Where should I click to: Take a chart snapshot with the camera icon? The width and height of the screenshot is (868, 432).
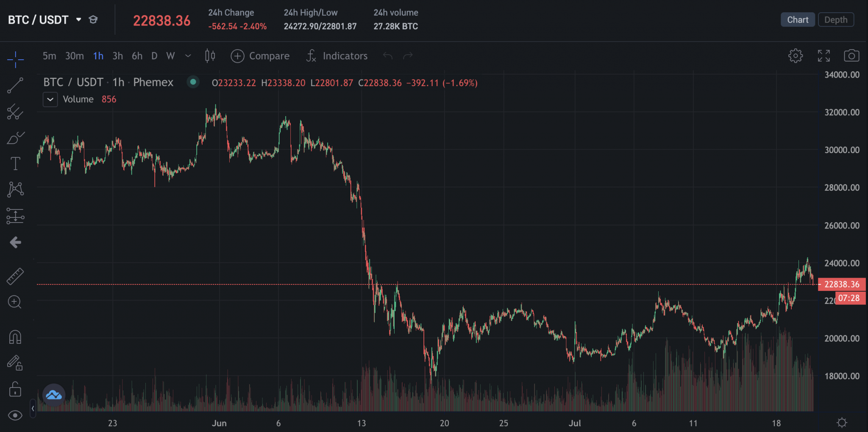(x=852, y=56)
